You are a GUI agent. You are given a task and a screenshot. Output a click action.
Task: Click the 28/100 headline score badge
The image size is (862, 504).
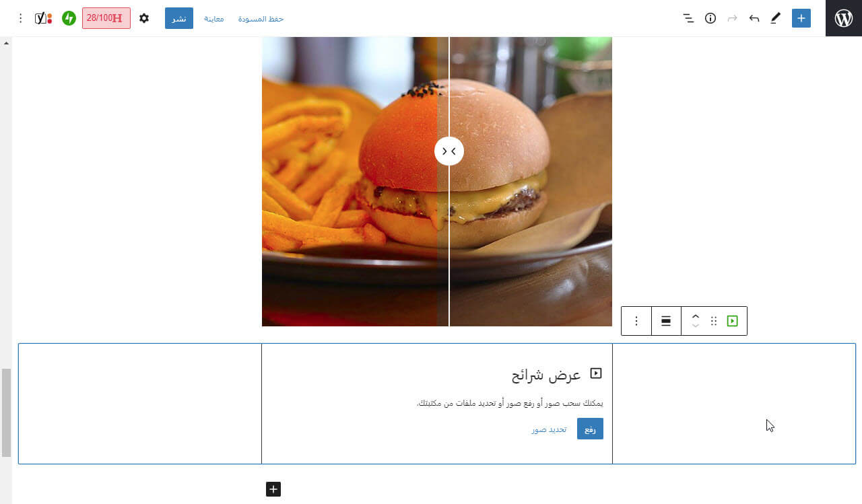pos(106,18)
